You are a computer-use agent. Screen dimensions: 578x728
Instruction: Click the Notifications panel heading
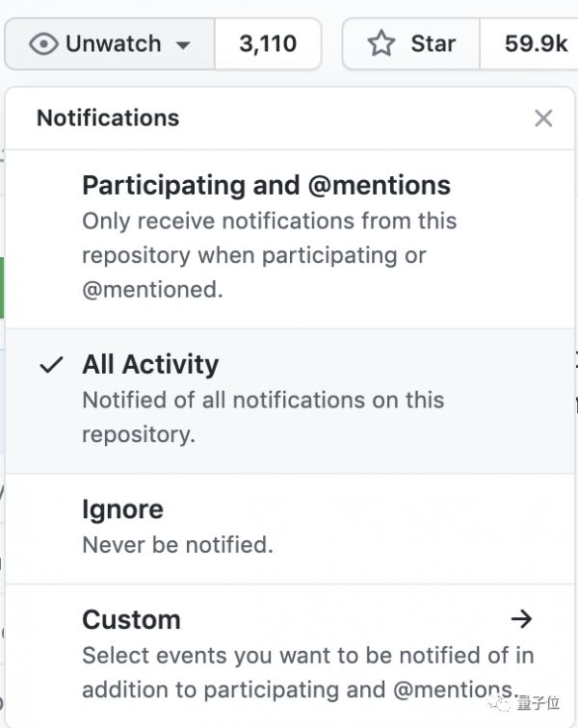[108, 118]
